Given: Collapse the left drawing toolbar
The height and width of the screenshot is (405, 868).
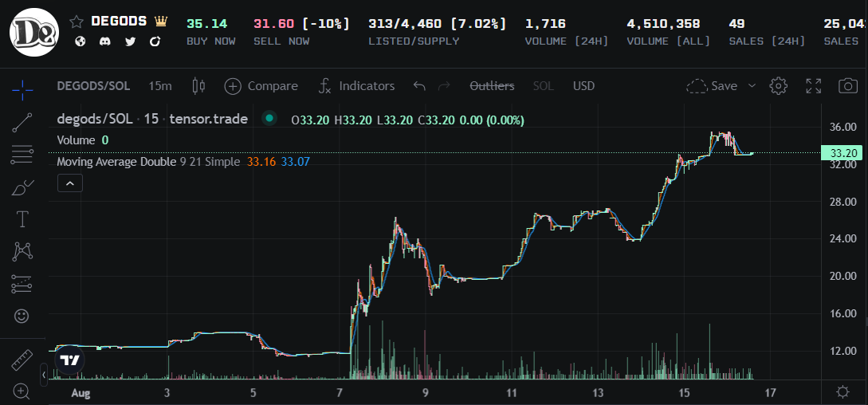Looking at the screenshot, I should (x=43, y=375).
